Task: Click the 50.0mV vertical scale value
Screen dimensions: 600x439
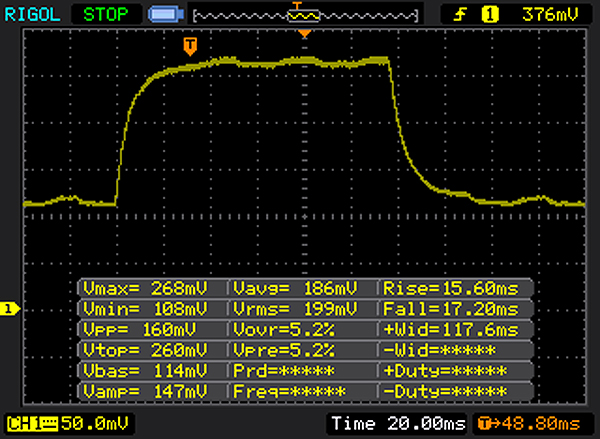Action: [x=95, y=423]
